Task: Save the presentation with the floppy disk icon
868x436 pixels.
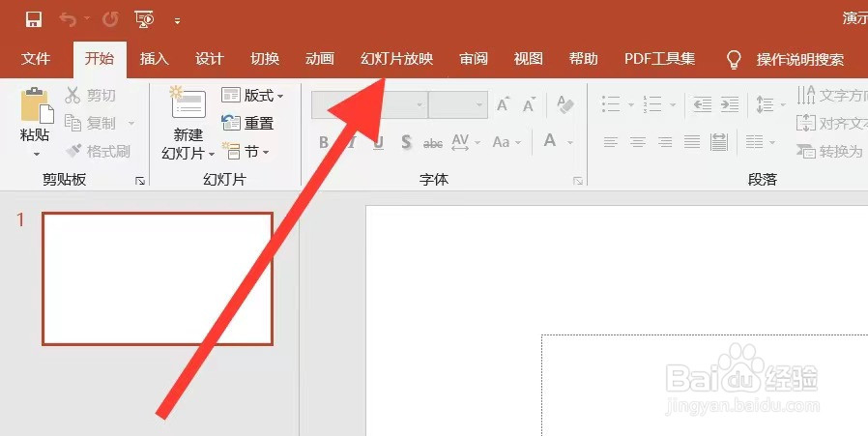Action: (34, 20)
